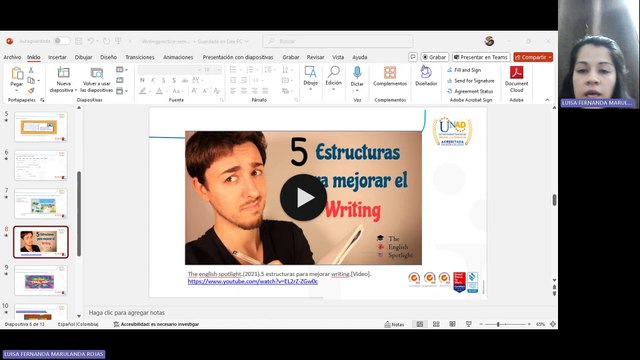Click Volver a usar las diapositivas
The width and height of the screenshot is (640, 360).
click(97, 80)
